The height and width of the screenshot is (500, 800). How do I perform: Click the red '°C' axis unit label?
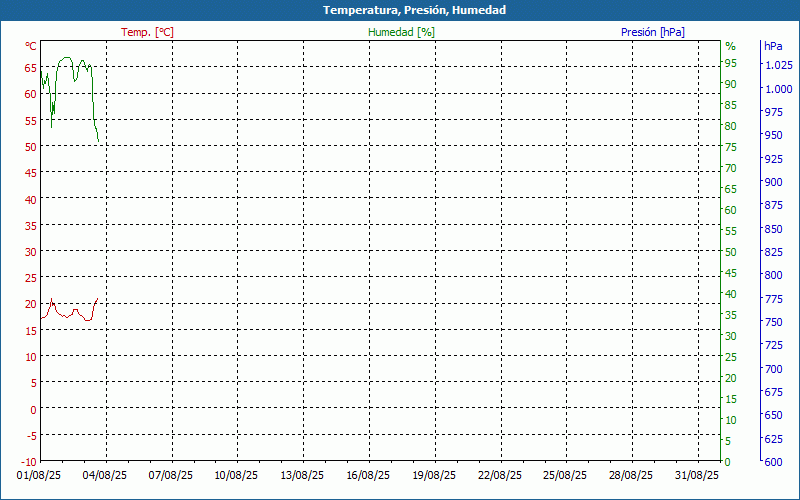click(x=31, y=46)
